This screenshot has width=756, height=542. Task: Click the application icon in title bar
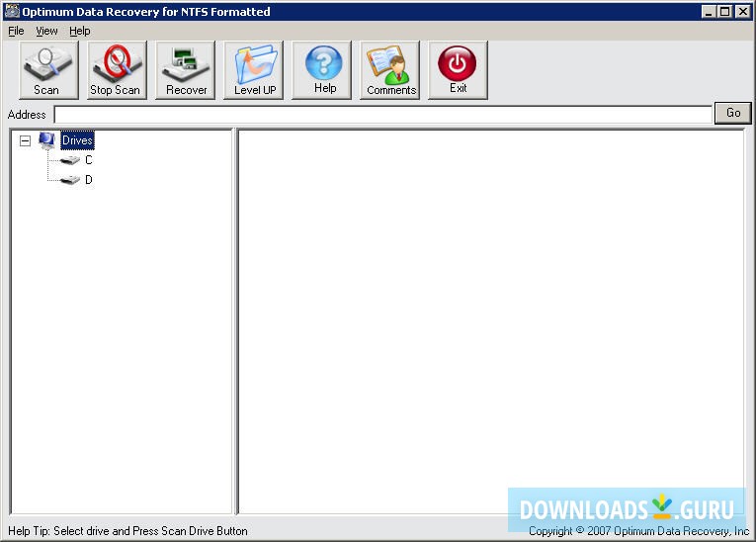(x=12, y=11)
